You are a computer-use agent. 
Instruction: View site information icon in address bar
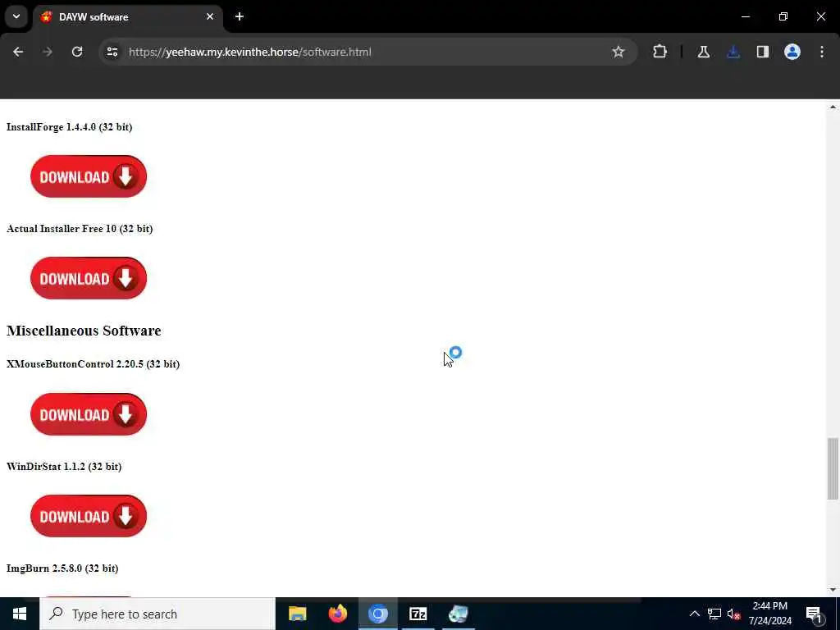point(112,52)
